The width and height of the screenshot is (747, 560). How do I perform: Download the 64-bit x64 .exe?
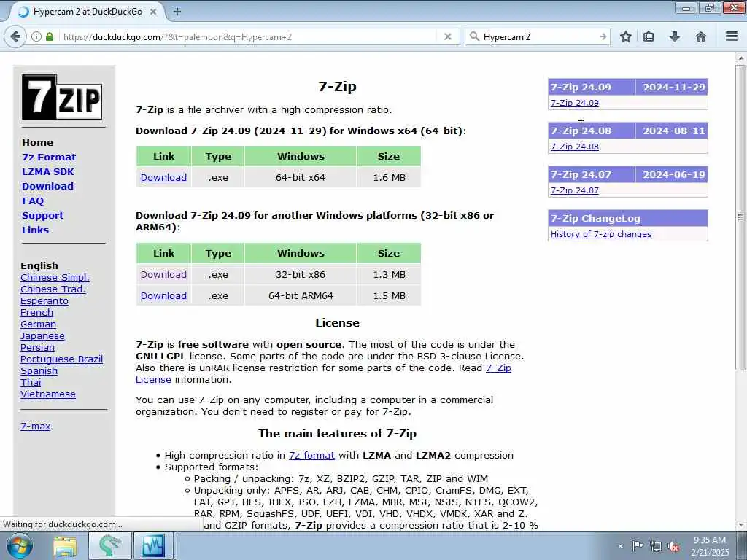pyautogui.click(x=163, y=178)
